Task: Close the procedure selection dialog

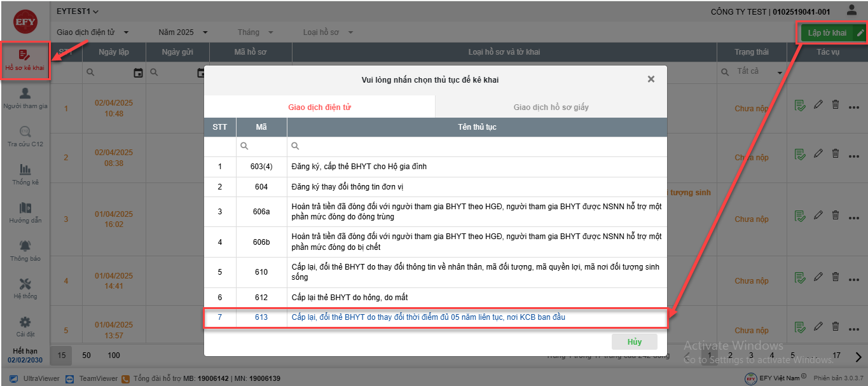Action: [x=651, y=79]
